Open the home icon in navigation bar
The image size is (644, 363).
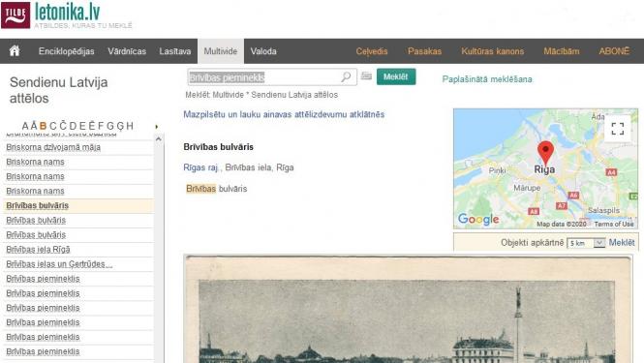pos(15,51)
